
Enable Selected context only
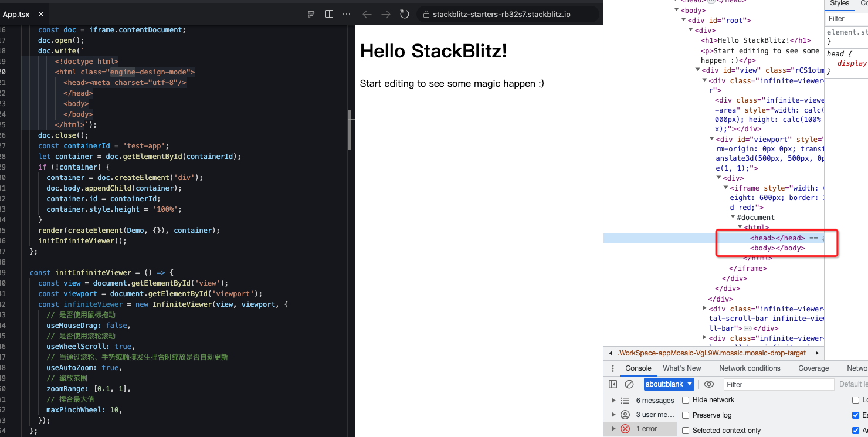click(685, 430)
